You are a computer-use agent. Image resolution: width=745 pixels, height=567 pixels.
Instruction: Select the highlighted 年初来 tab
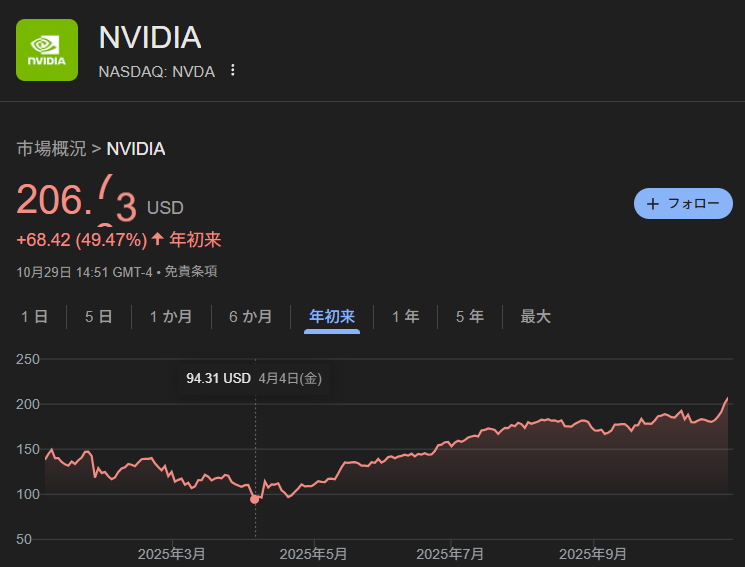(332, 317)
